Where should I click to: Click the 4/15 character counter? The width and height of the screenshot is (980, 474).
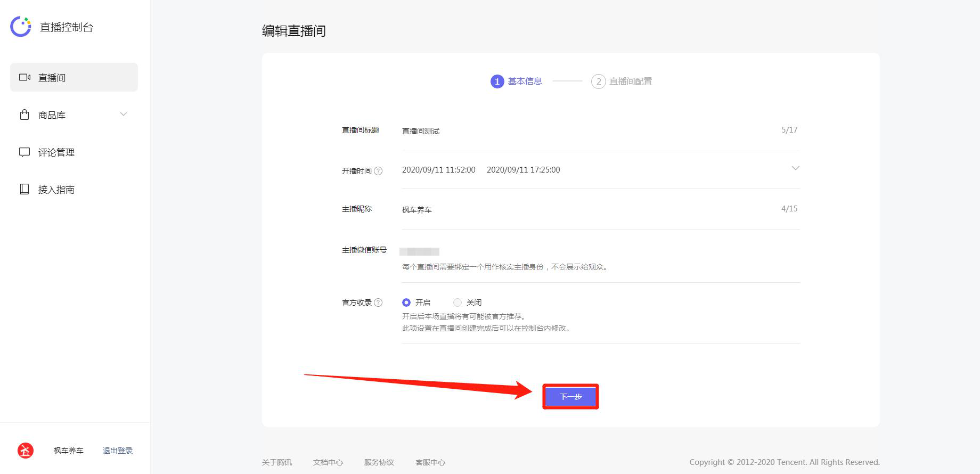789,209
